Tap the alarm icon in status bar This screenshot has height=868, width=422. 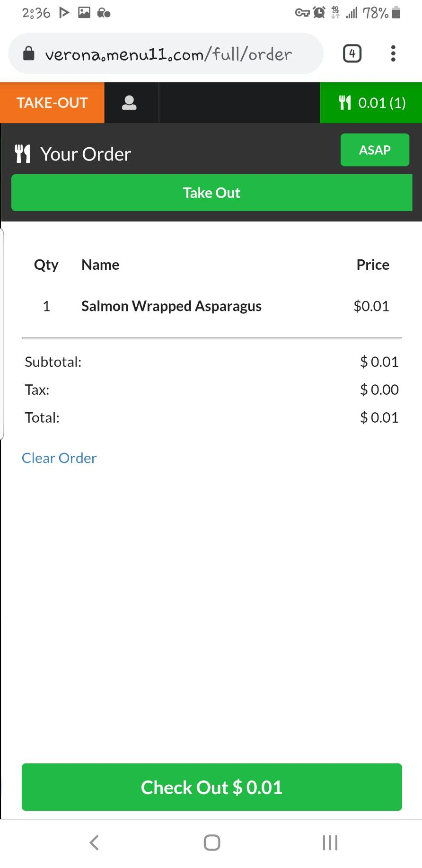pos(319,13)
